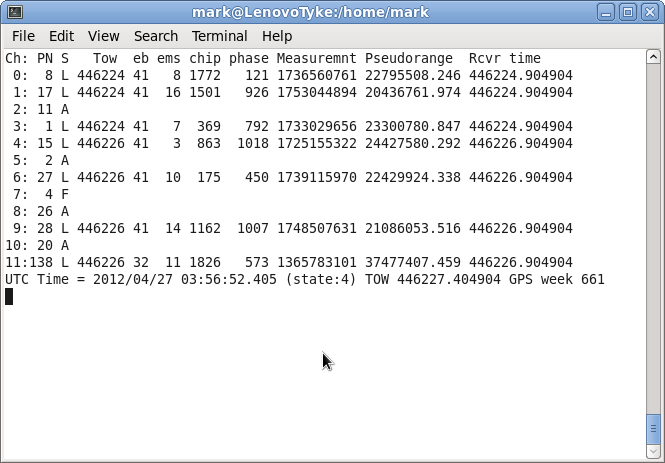
Task: Open the Search menu
Action: coord(155,36)
